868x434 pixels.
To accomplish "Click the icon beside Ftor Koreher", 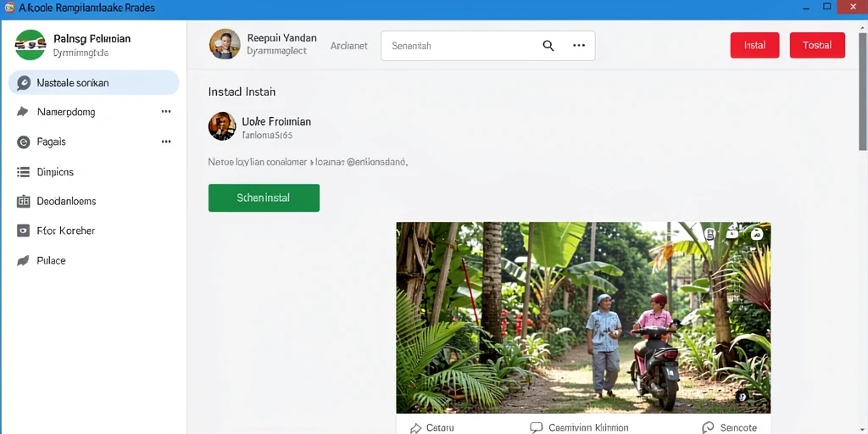I will point(23,231).
